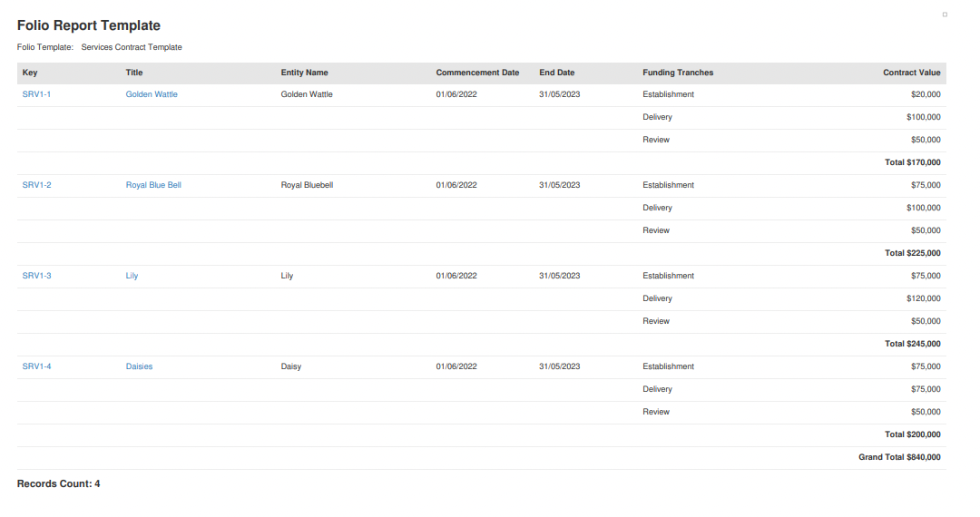This screenshot has height=517, width=980.
Task: Click the Title column header
Action: click(x=133, y=73)
